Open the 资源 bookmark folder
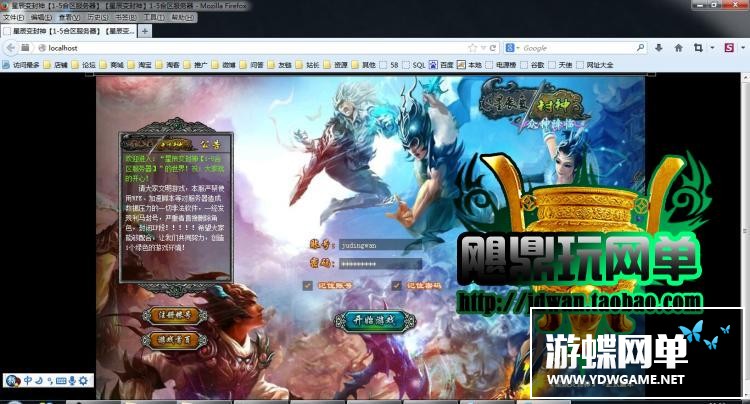This screenshot has height=404, width=750. (x=336, y=65)
